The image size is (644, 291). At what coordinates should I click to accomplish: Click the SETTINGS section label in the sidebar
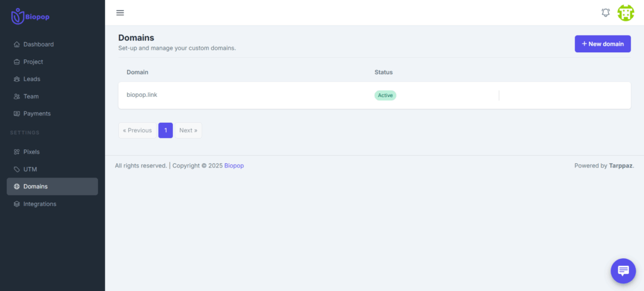(x=25, y=132)
